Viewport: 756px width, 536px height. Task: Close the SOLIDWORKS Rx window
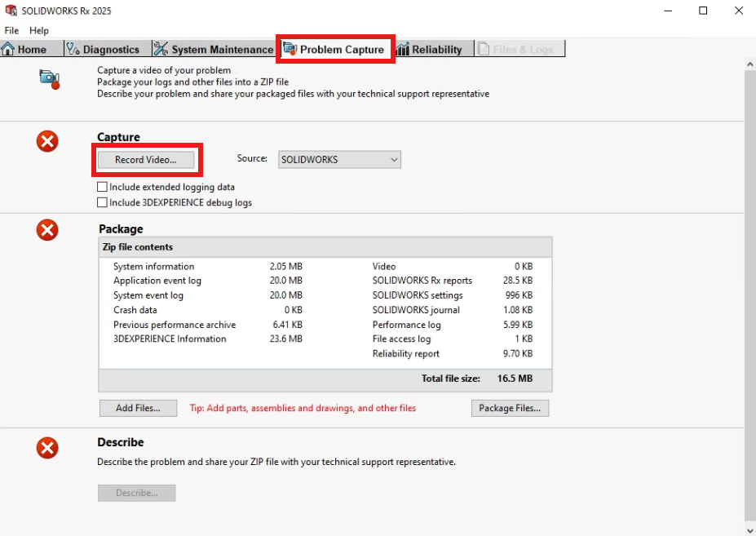point(739,11)
